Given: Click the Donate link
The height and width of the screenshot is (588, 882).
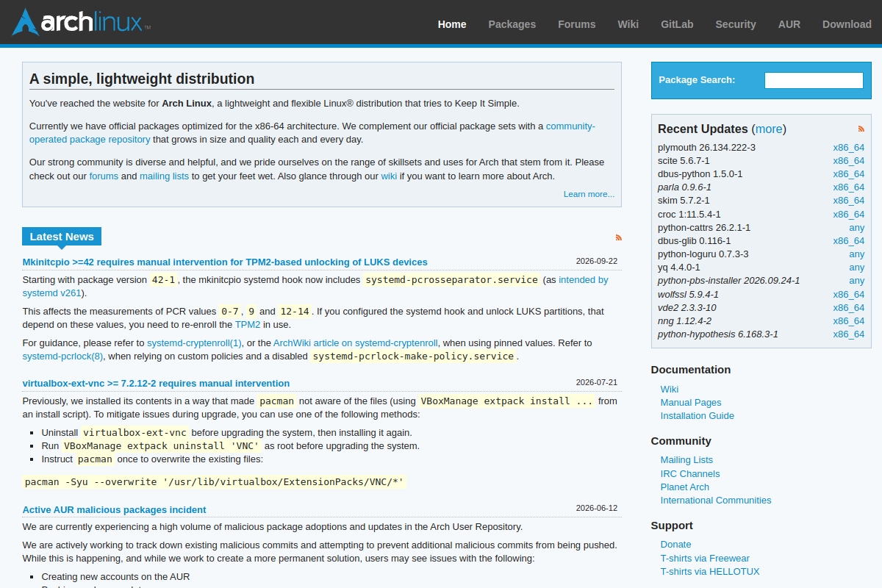Looking at the screenshot, I should click(x=676, y=545).
